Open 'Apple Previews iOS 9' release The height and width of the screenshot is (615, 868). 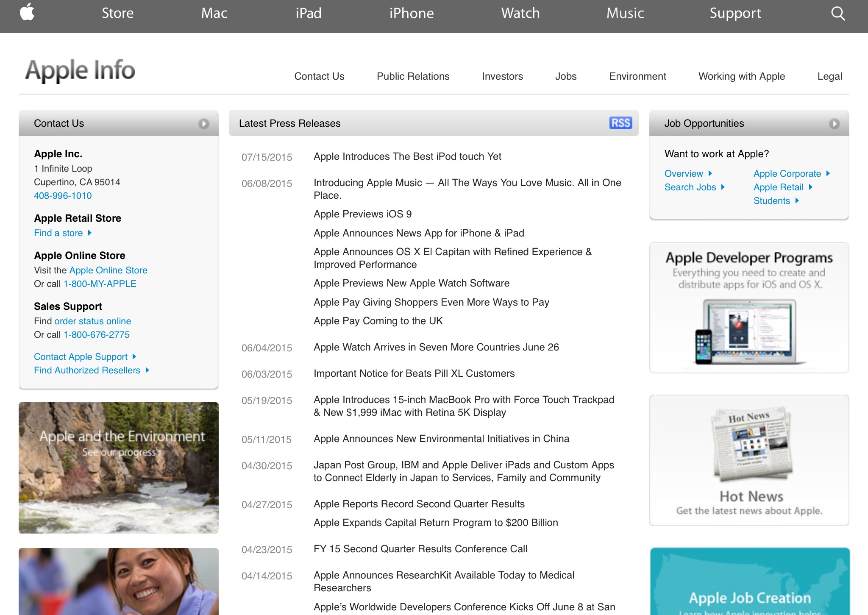(x=363, y=214)
